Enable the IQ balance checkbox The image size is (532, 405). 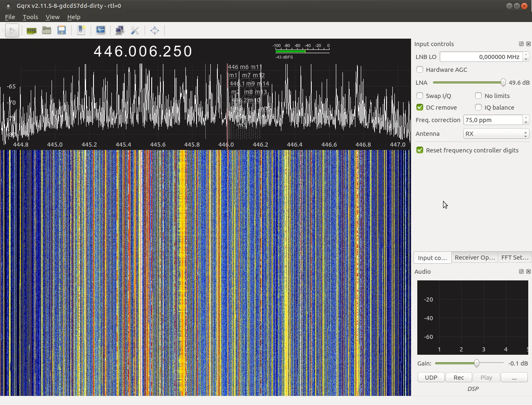[478, 108]
